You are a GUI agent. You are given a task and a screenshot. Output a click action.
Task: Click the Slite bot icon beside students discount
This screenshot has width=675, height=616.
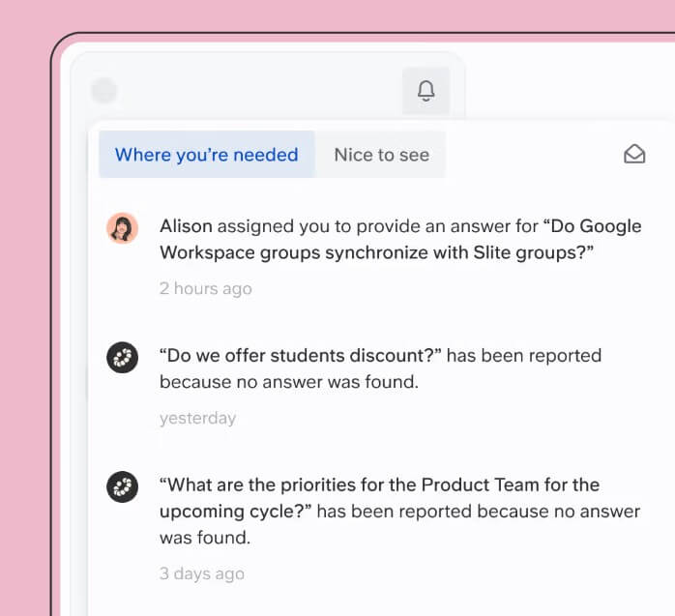coord(122,357)
